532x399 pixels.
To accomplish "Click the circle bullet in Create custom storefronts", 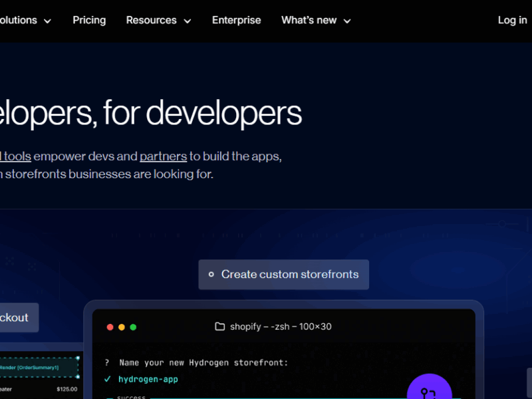I will coord(211,275).
